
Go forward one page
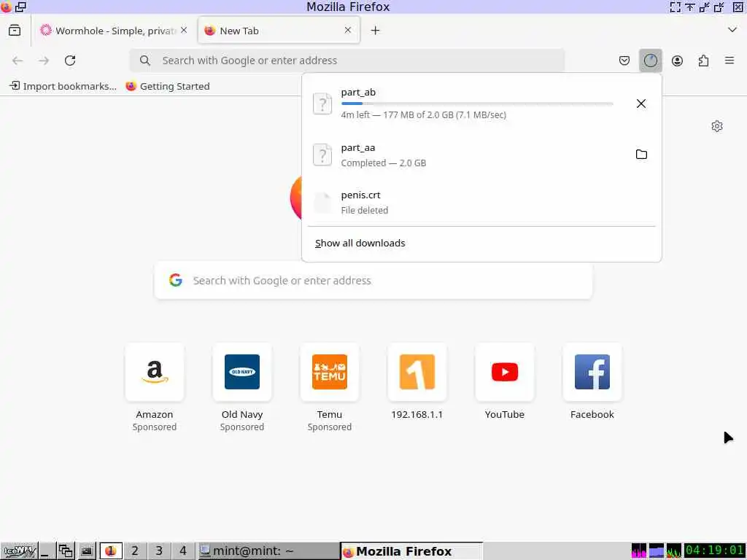click(x=44, y=61)
